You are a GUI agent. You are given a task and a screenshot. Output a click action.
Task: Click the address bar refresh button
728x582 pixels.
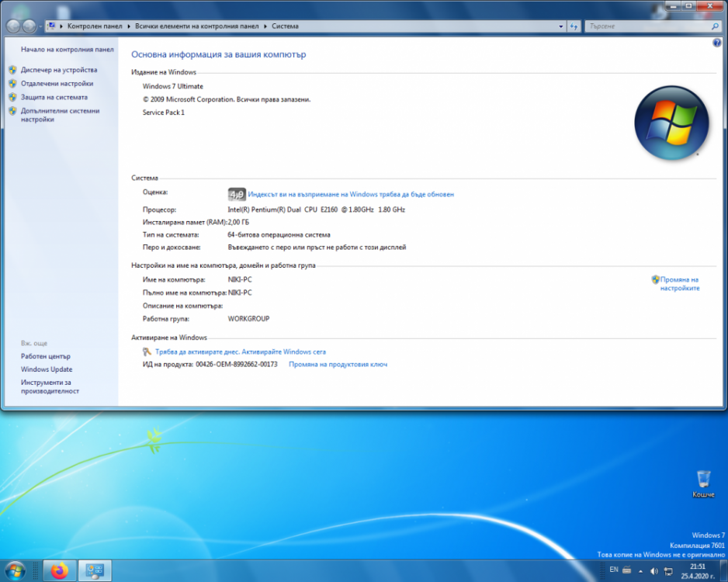tap(574, 26)
